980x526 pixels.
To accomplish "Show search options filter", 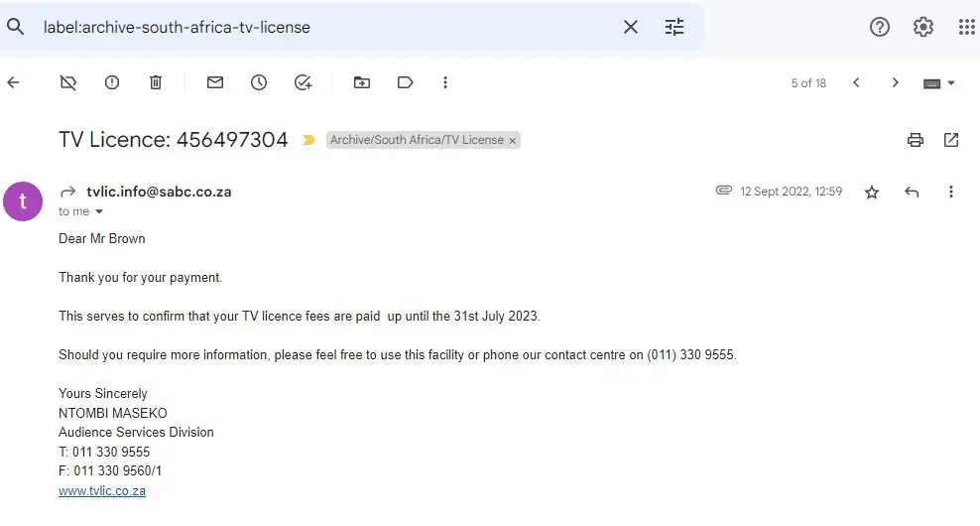I will (x=674, y=27).
